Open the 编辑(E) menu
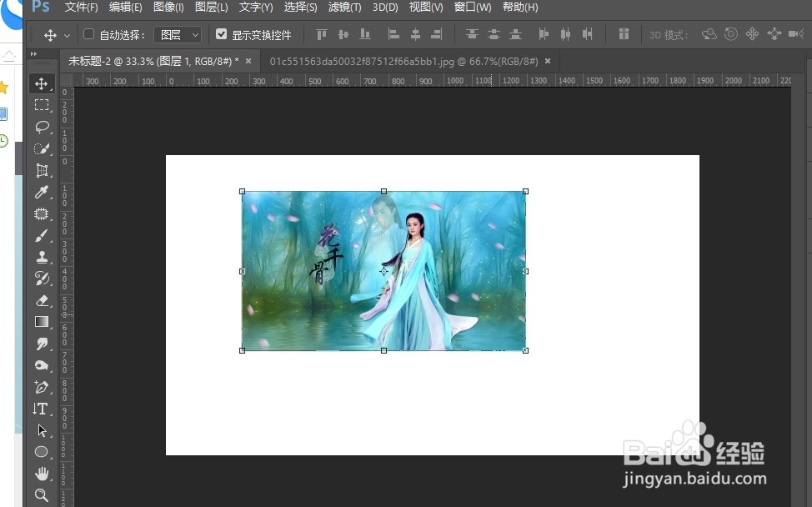 pos(125,8)
